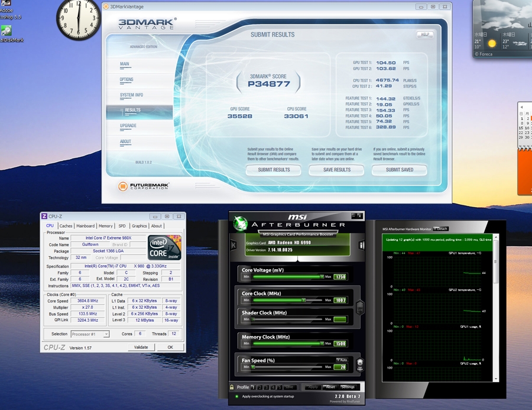Click the OK button in CPU-Z
This screenshot has height=410, width=532.
coord(170,347)
